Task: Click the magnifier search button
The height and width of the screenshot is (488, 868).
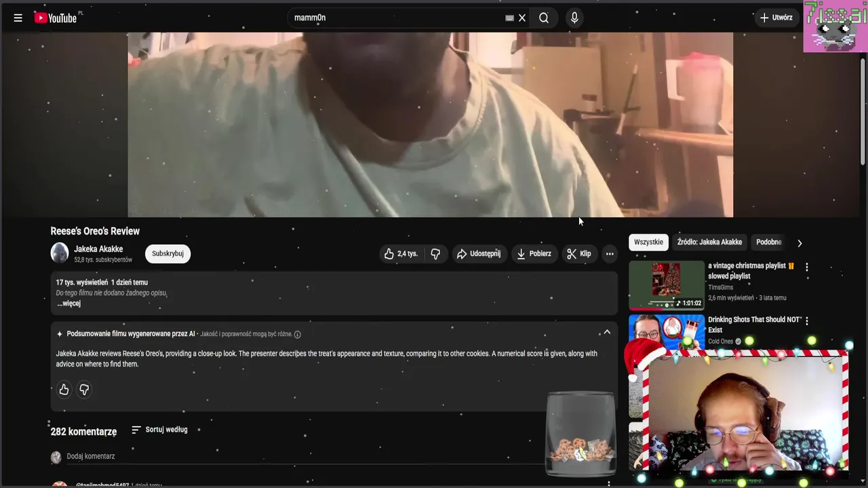Action: pyautogui.click(x=544, y=18)
